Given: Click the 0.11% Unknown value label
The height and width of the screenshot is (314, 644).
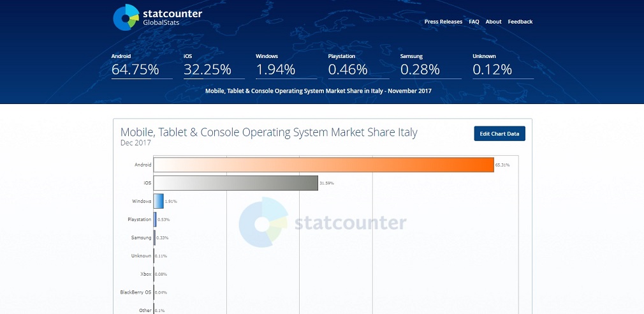Looking at the screenshot, I should point(161,256).
